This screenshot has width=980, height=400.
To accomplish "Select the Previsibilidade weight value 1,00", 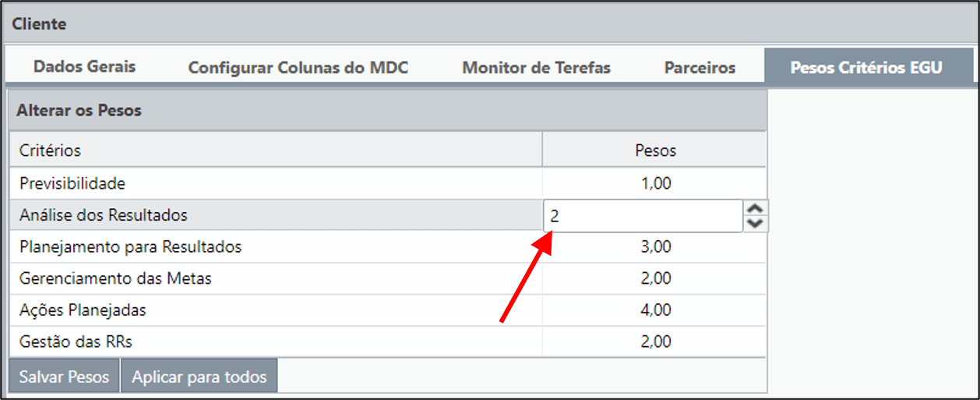I will (x=654, y=184).
